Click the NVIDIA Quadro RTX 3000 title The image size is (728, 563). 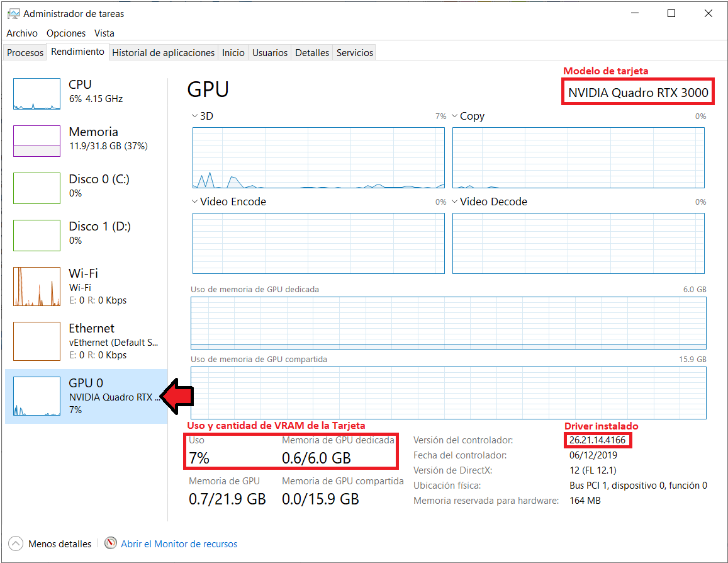point(639,93)
